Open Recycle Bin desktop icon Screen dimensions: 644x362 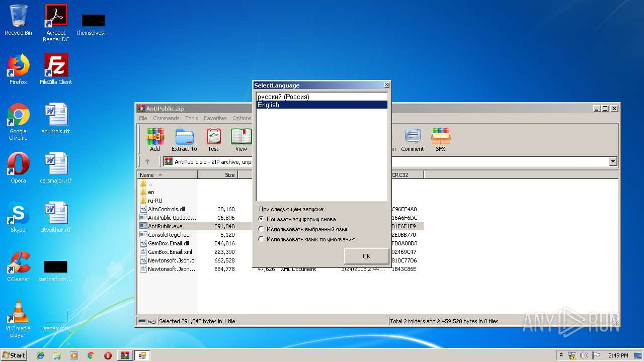point(18,20)
